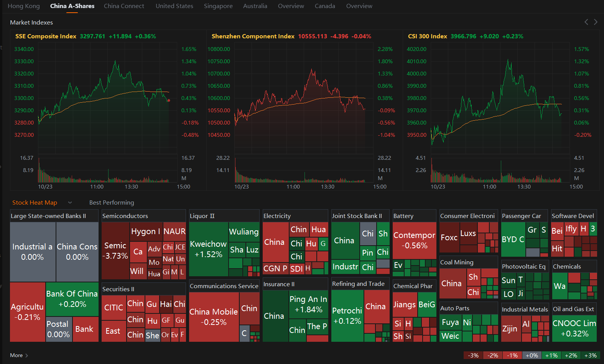The image size is (604, 364).
Task: Click the +3% legend color swatch
Action: point(591,355)
